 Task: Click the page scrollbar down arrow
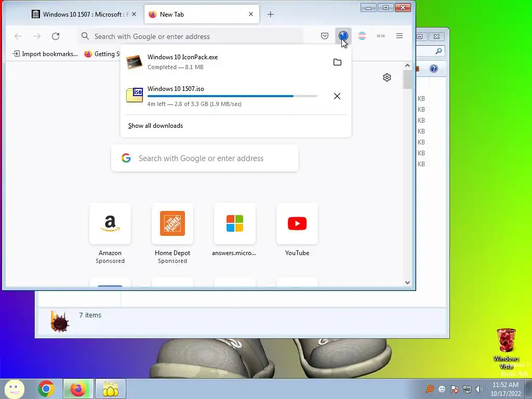click(407, 282)
